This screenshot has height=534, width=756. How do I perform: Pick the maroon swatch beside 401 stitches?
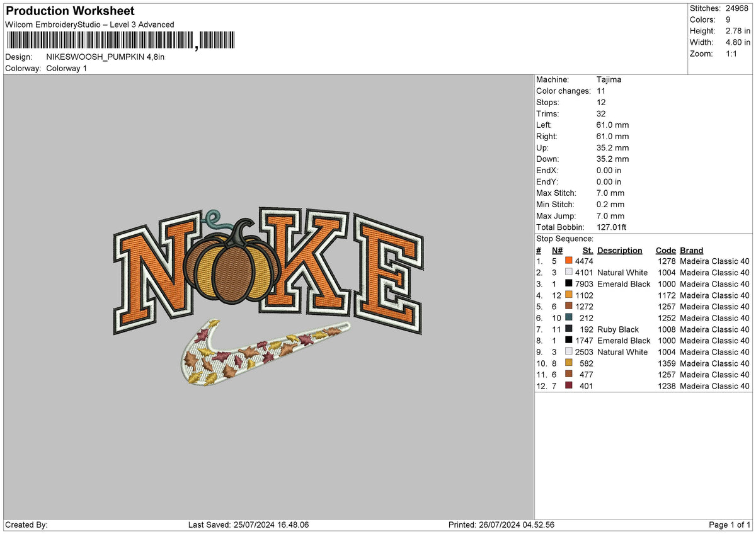click(x=569, y=386)
